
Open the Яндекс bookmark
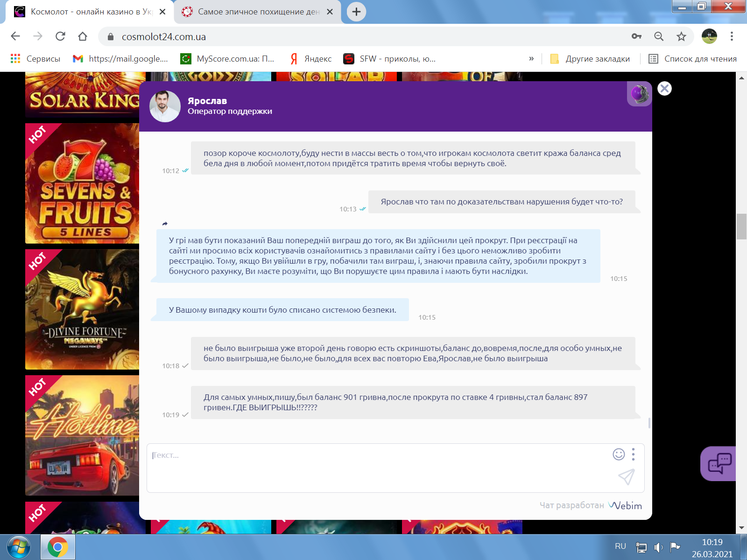tap(311, 59)
